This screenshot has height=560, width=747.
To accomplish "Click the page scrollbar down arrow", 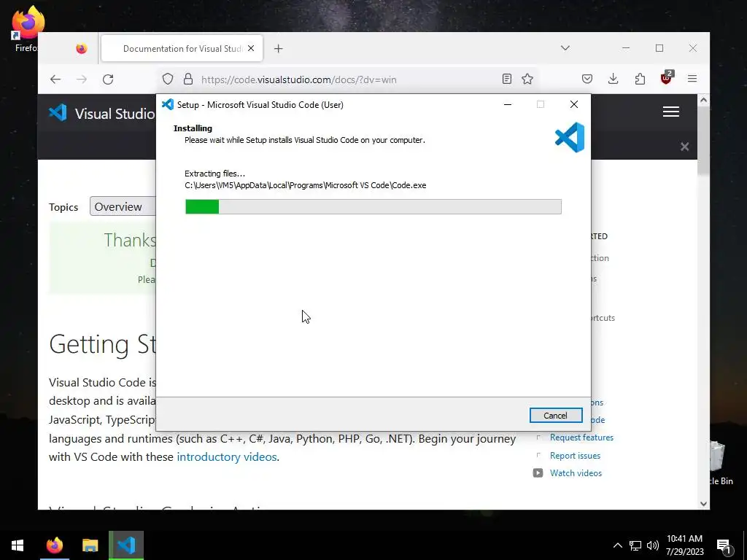I will 704,504.
